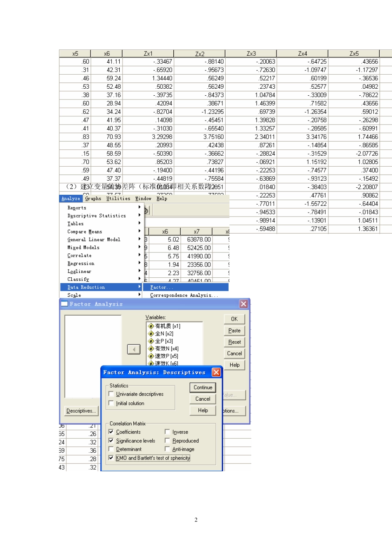Expand the Compare Means submenu arrow
Image resolution: width=392 pixels, height=555 pixels.
(x=139, y=231)
